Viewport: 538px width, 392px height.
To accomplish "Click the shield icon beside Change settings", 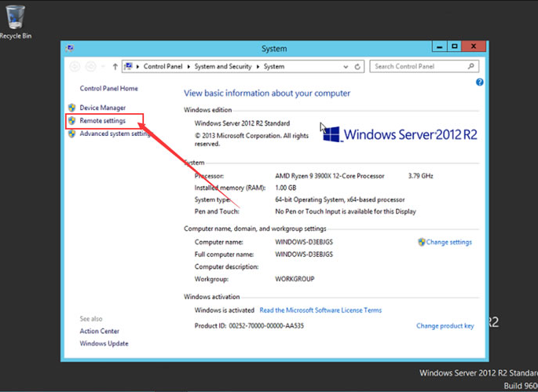I will [422, 242].
